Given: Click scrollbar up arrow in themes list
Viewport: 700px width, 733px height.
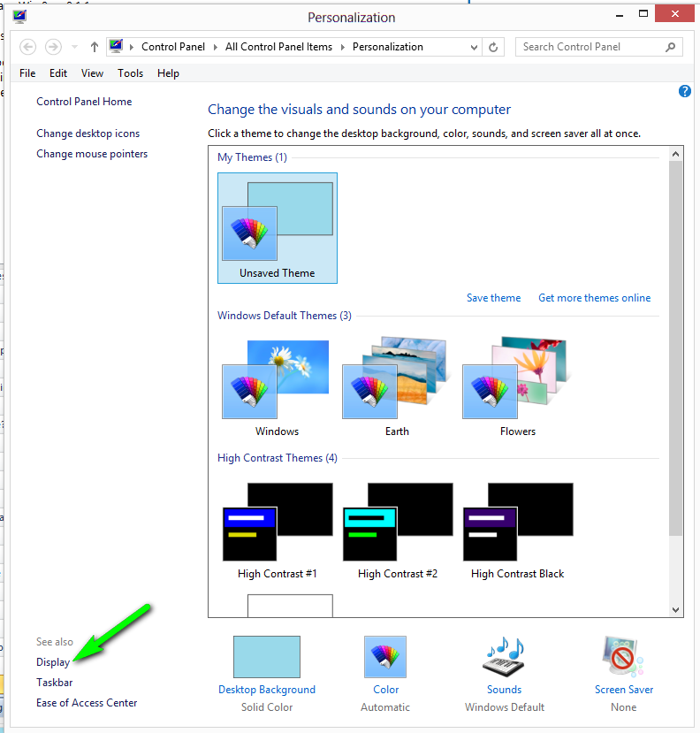Looking at the screenshot, I should click(x=676, y=154).
